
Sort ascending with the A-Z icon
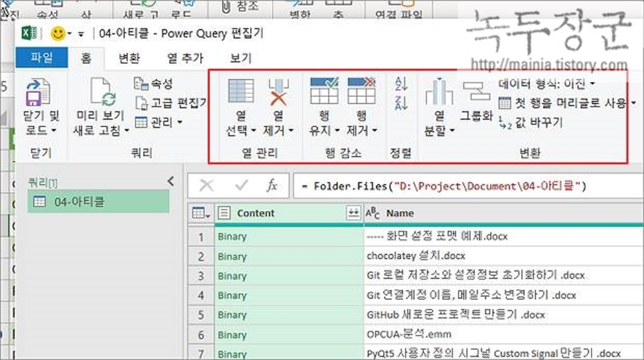pyautogui.click(x=401, y=84)
